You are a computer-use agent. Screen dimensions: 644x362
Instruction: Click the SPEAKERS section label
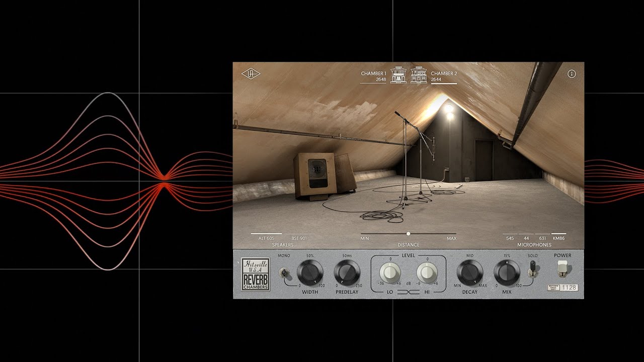coord(282,245)
